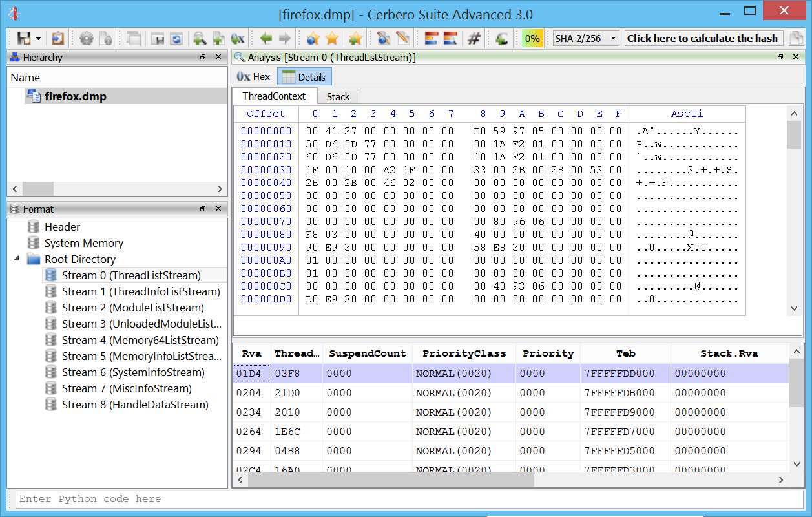Click the Enter Python code here field
The image size is (812, 517).
pyautogui.click(x=410, y=499)
